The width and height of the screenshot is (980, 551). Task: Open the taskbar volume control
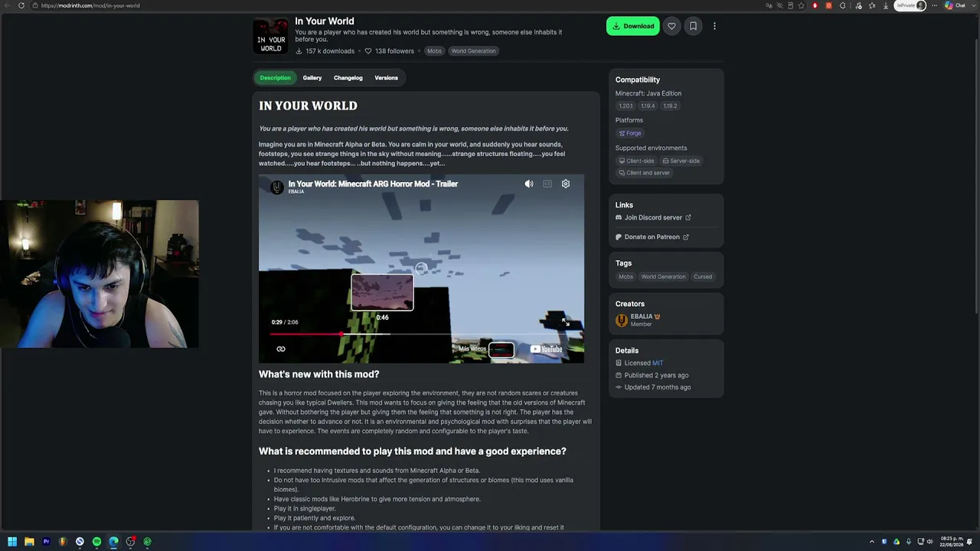pyautogui.click(x=930, y=542)
